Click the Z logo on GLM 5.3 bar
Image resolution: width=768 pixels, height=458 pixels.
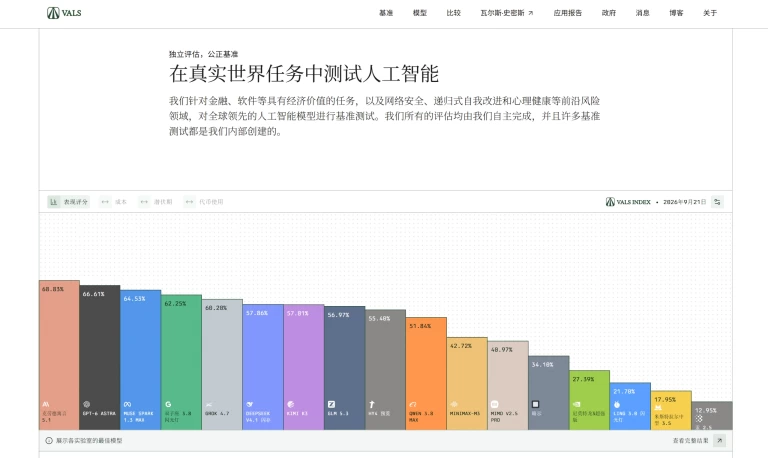click(332, 405)
